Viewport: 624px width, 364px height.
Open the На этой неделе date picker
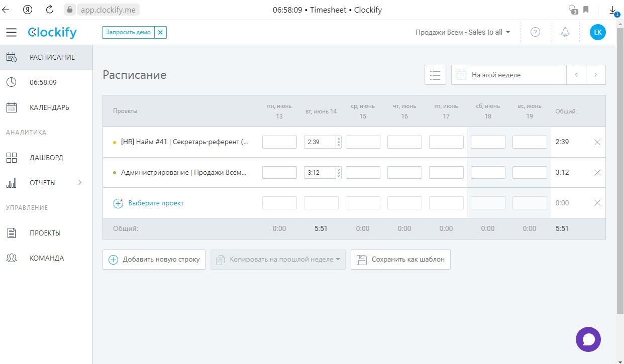click(x=508, y=75)
